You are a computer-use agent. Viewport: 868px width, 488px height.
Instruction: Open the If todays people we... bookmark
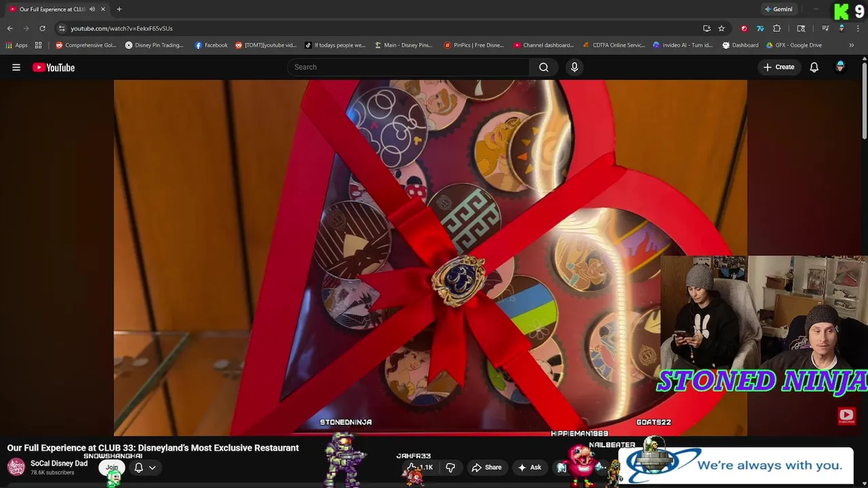(335, 45)
